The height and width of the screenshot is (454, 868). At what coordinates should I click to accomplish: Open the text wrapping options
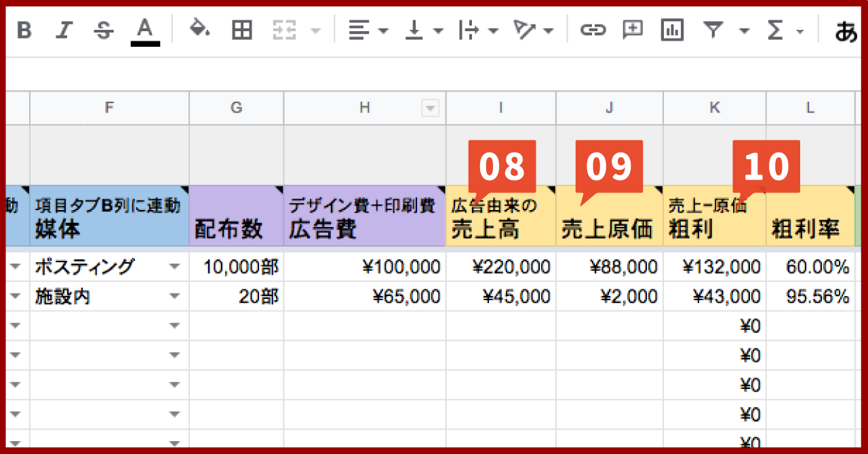tap(478, 30)
